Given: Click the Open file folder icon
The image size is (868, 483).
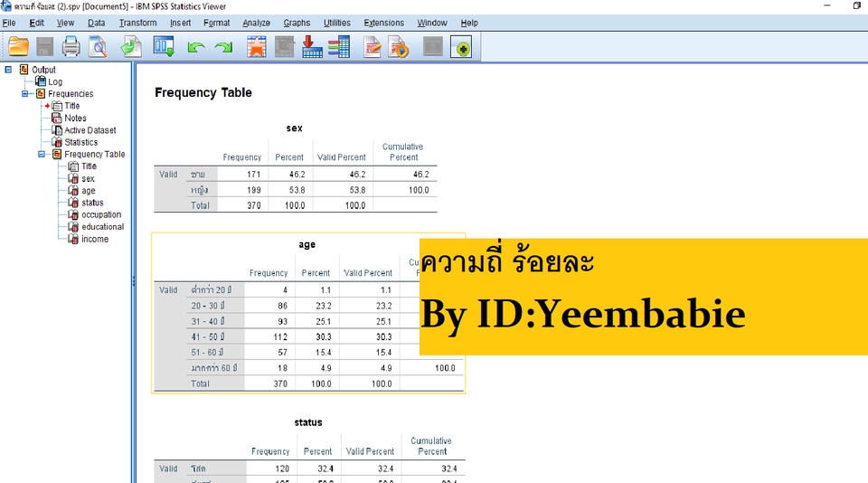Looking at the screenshot, I should pyautogui.click(x=18, y=47).
